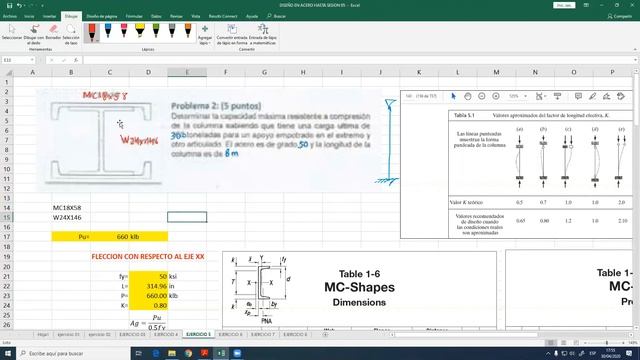The image size is (640, 360).
Task: Click the Windows taskbar search box
Action: point(73,353)
